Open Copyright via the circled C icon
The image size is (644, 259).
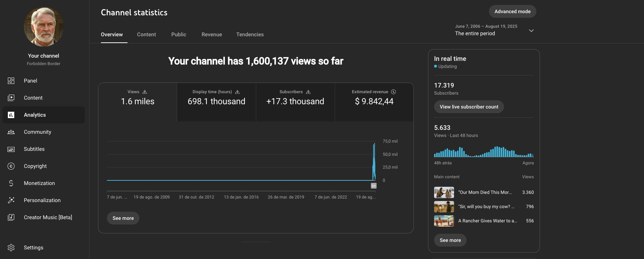(x=11, y=166)
